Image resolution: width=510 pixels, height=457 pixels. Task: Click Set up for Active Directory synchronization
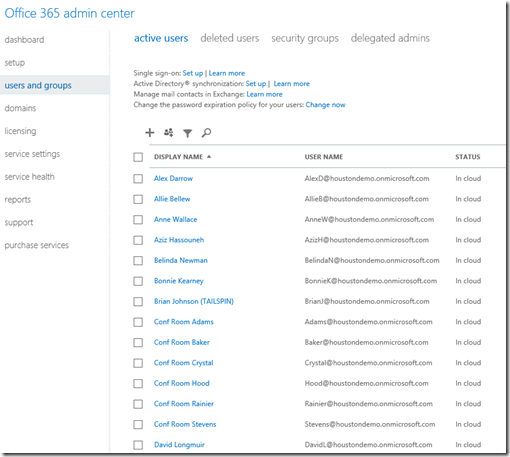click(256, 84)
